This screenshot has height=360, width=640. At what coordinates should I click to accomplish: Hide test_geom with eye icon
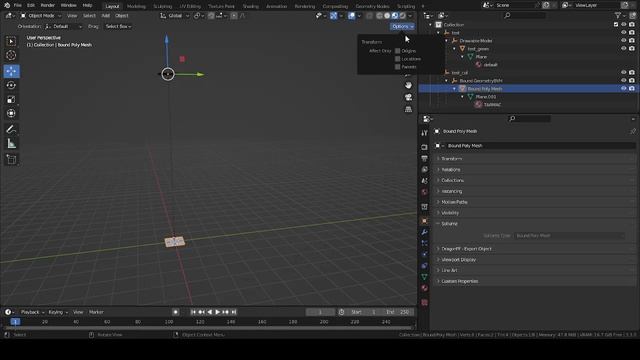click(624, 48)
